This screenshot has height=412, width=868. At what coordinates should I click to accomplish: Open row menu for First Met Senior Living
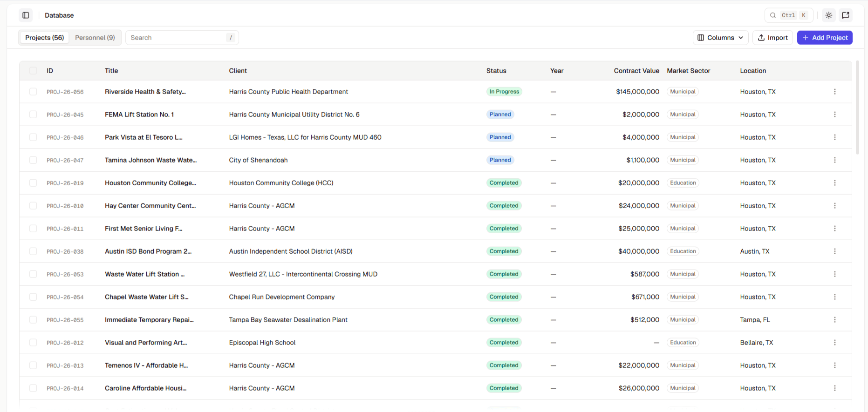(835, 229)
